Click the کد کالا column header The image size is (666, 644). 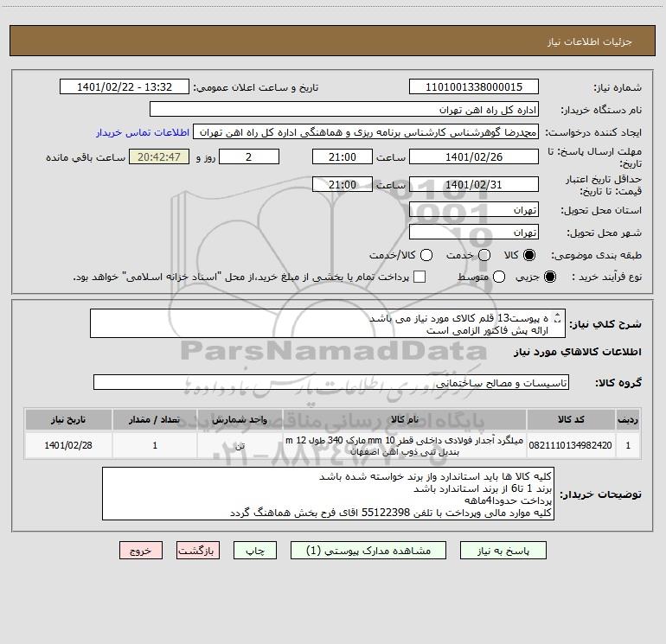click(x=571, y=419)
